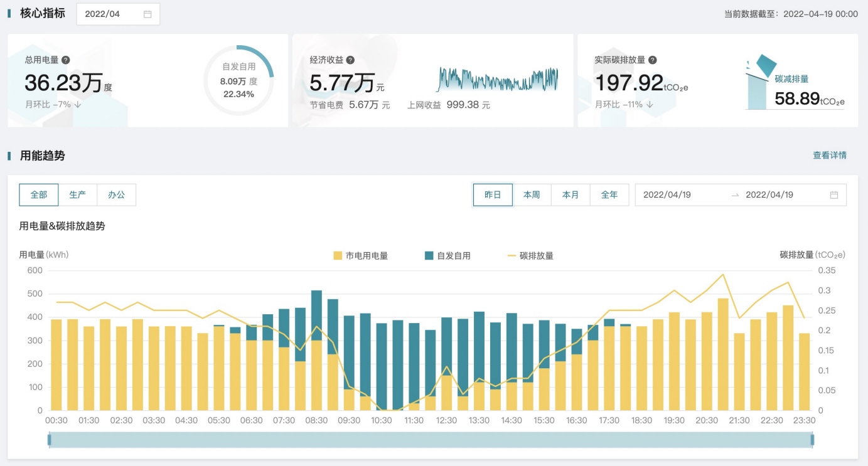
Task: Click left handle of chart zoom slider
Action: point(50,440)
